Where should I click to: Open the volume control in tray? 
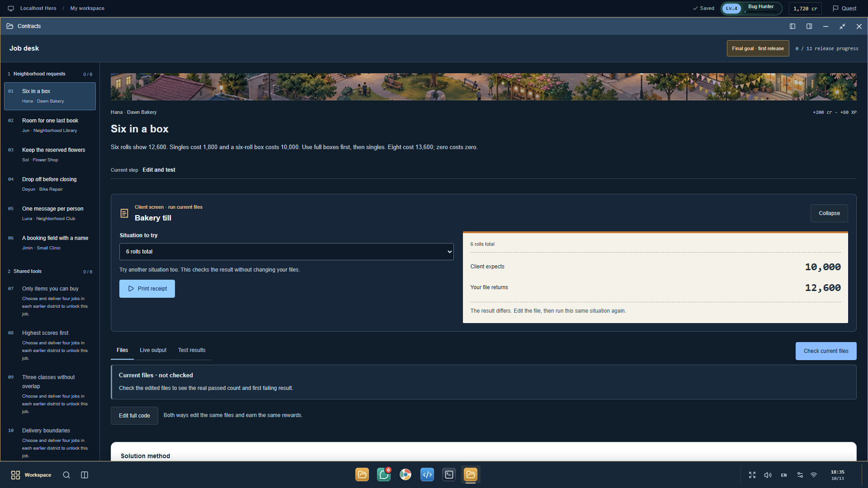[x=768, y=475]
